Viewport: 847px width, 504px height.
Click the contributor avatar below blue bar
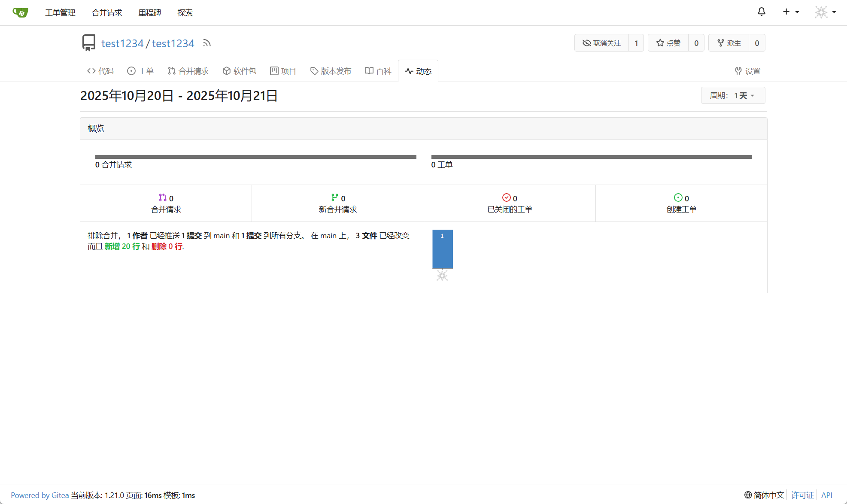(x=442, y=276)
